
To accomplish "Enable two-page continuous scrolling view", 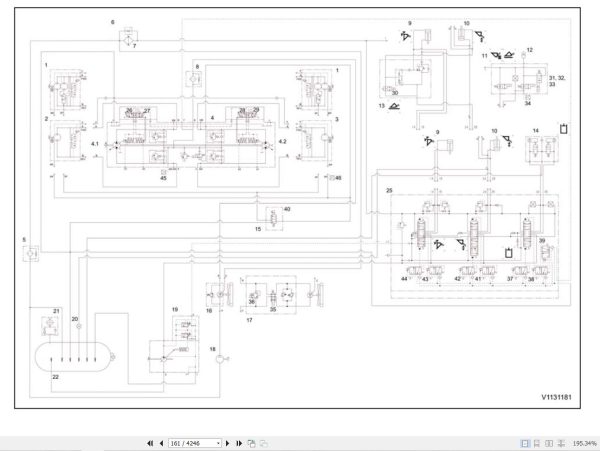I will pos(561,443).
